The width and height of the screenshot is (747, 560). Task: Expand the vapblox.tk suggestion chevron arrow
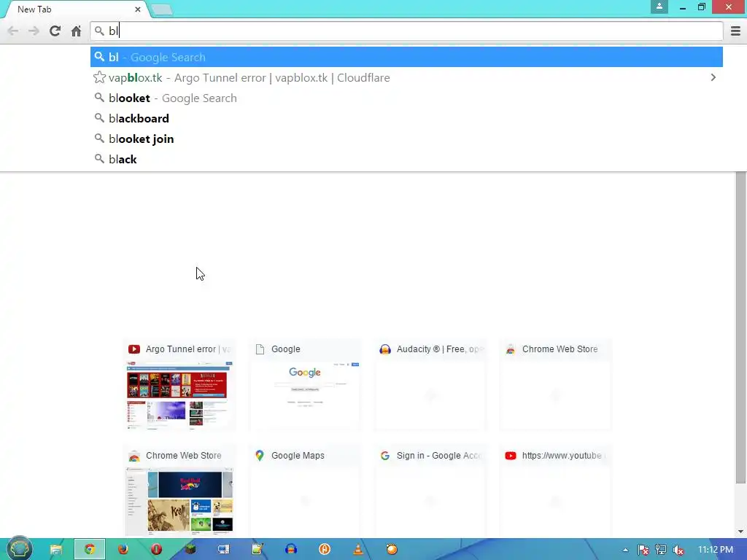[x=713, y=77]
